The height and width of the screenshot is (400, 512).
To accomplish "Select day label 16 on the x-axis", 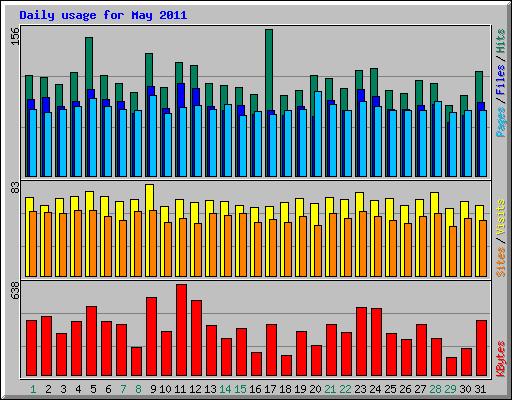I will (x=255, y=389).
